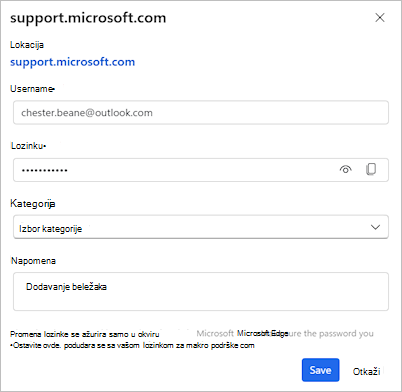Click the Username label
The width and height of the screenshot is (402, 392).
[32, 89]
